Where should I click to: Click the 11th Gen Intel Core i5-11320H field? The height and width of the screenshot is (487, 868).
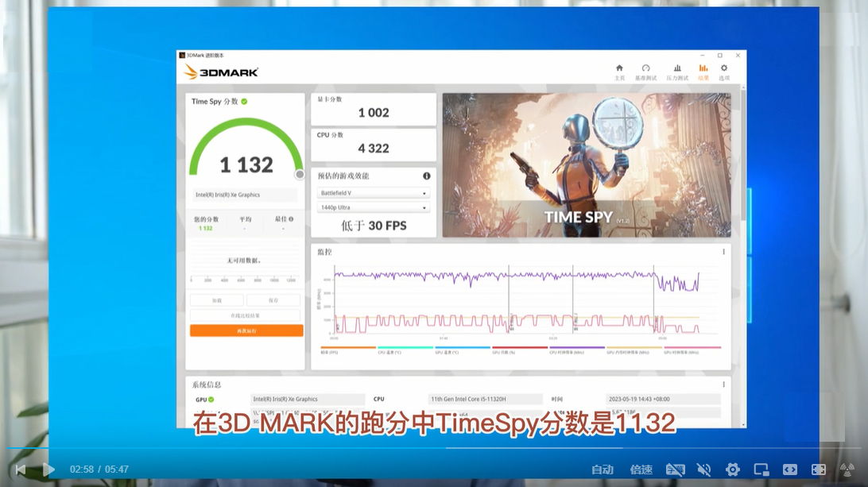486,399
